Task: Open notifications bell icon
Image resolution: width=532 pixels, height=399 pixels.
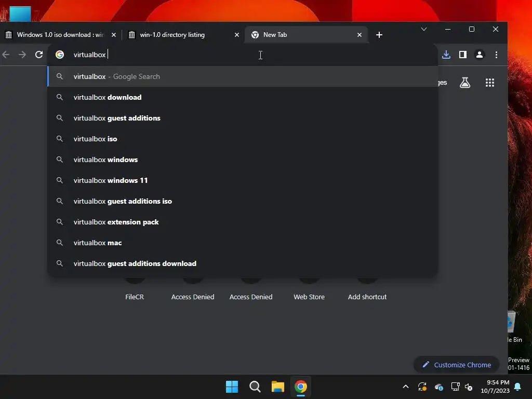Action: tap(518, 387)
